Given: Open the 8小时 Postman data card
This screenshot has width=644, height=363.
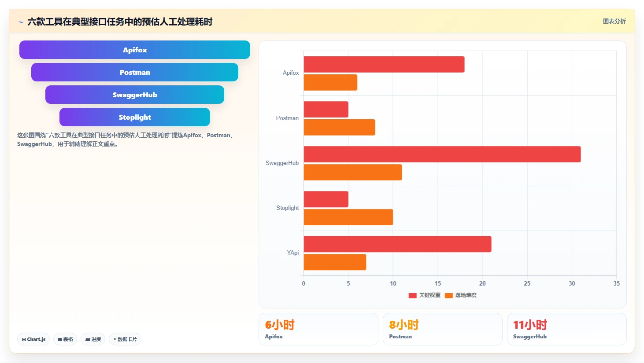Looking at the screenshot, I should (x=442, y=329).
